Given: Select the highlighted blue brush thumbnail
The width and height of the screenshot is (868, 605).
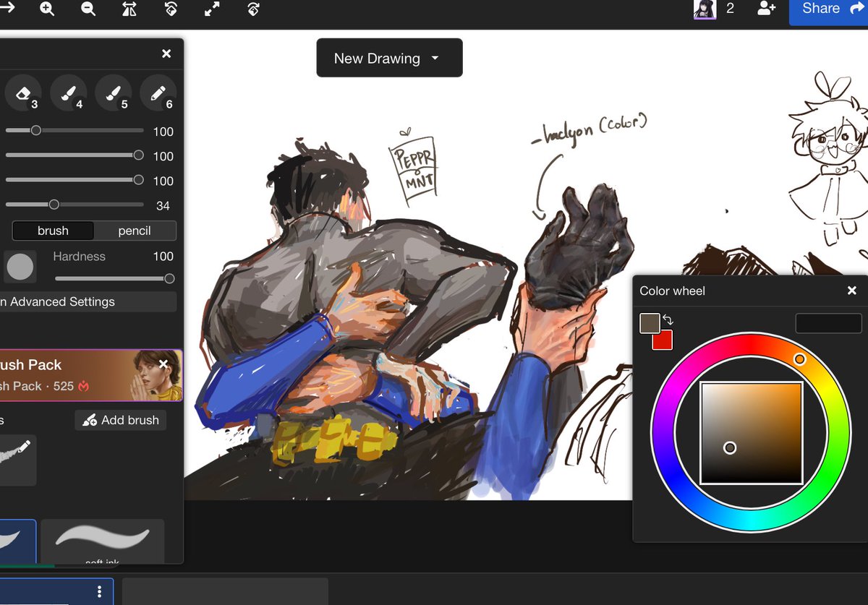Looking at the screenshot, I should click(17, 541).
